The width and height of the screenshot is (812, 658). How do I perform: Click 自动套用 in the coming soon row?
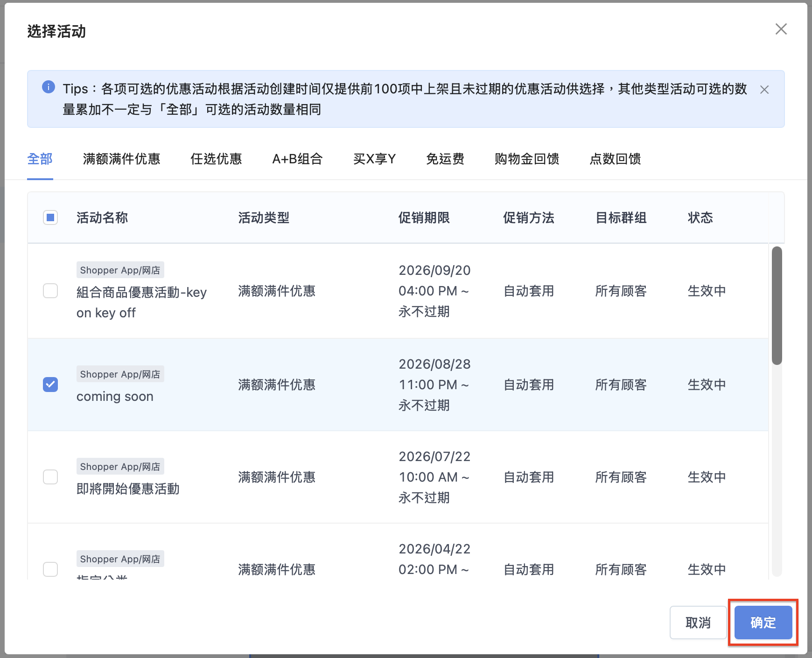[529, 385]
